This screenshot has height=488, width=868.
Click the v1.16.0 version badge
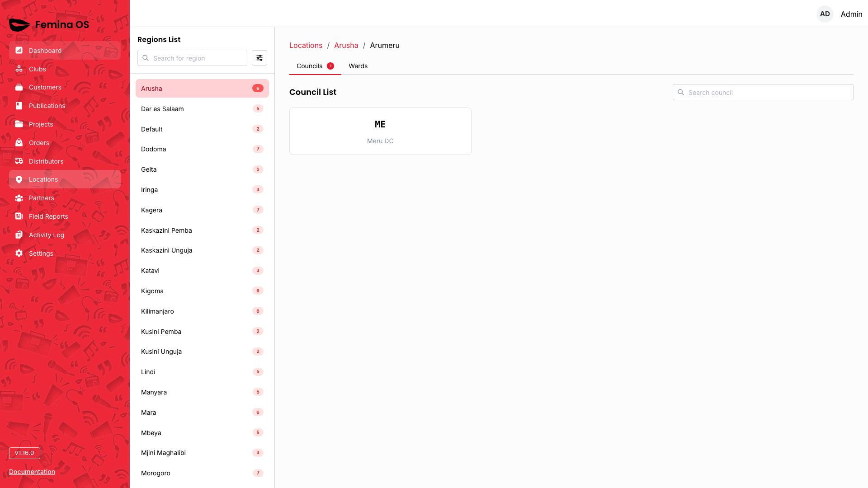(24, 453)
